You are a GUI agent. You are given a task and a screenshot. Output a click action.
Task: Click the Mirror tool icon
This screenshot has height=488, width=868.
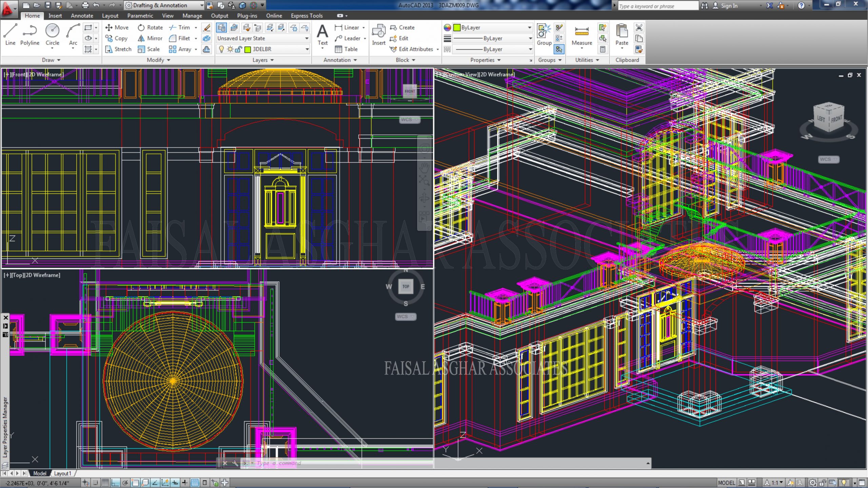click(x=141, y=38)
